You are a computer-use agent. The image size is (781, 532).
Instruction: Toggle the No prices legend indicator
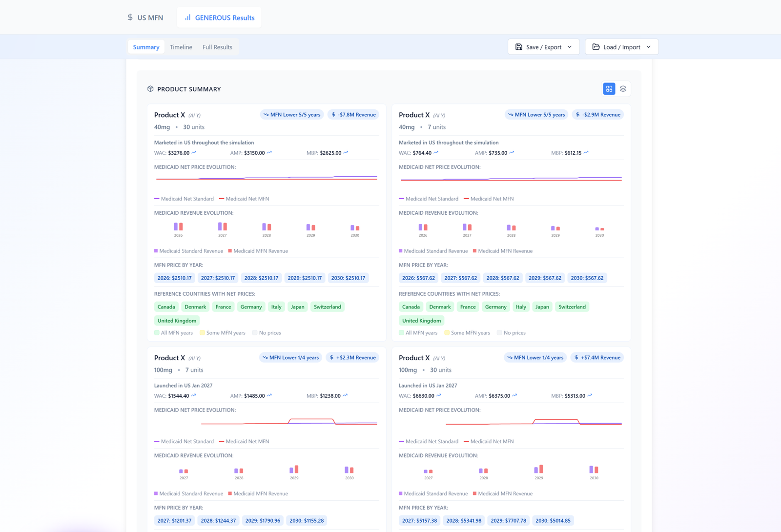click(x=254, y=332)
